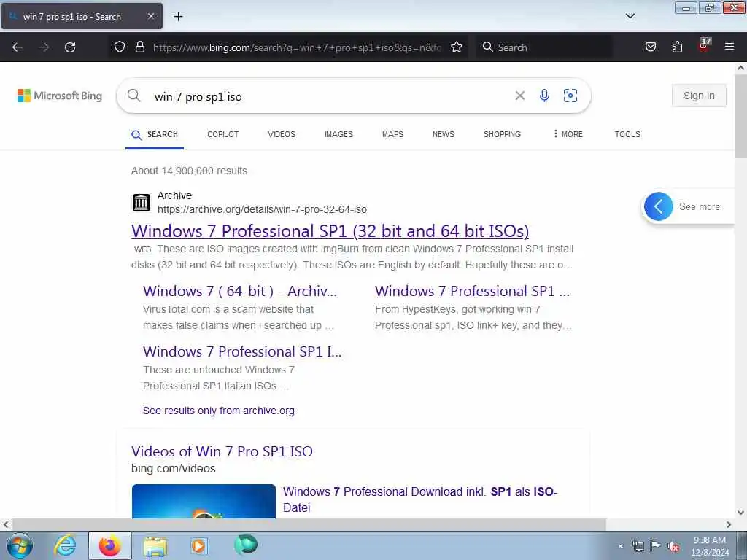Image resolution: width=747 pixels, height=560 pixels.
Task: Reload the current Bing page
Action: [x=70, y=47]
